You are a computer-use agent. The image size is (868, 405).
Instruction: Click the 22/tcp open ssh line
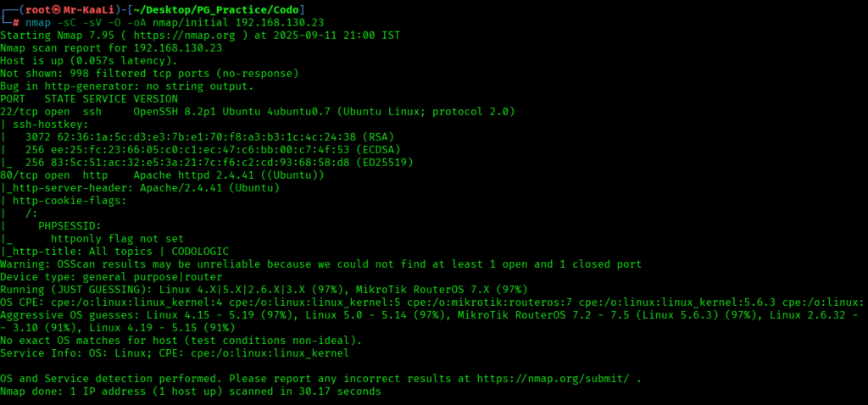point(257,112)
